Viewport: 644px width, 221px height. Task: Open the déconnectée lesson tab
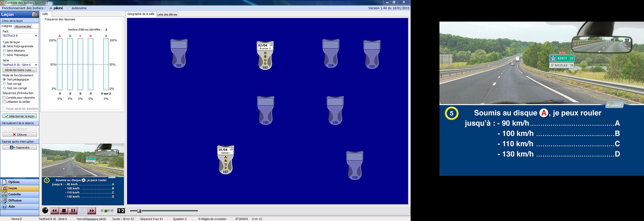[23, 26]
